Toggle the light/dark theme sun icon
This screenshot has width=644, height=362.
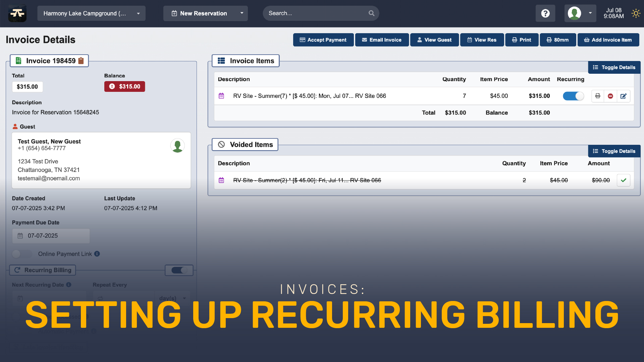tap(636, 13)
